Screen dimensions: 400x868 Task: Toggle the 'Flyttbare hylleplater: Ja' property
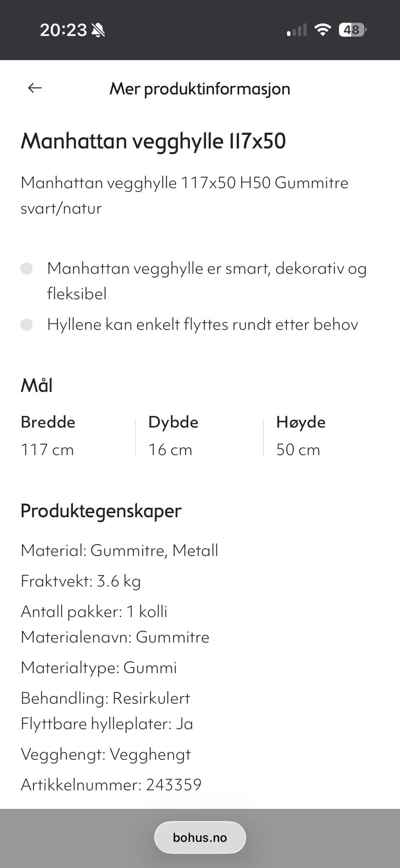click(x=107, y=724)
